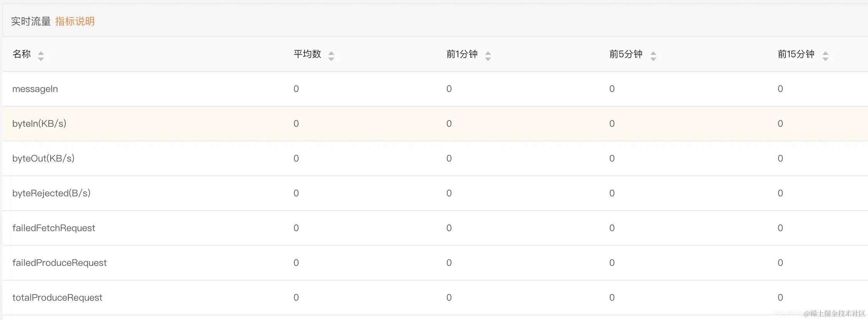868x320 pixels.
Task: Select the totalProduceRequest metric row
Action: click(x=57, y=297)
